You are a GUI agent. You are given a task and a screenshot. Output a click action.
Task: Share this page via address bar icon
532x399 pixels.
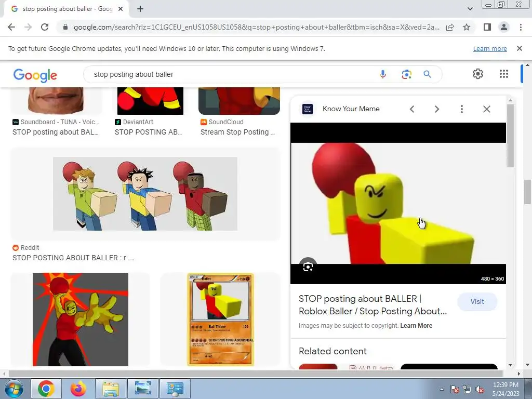pyautogui.click(x=450, y=27)
